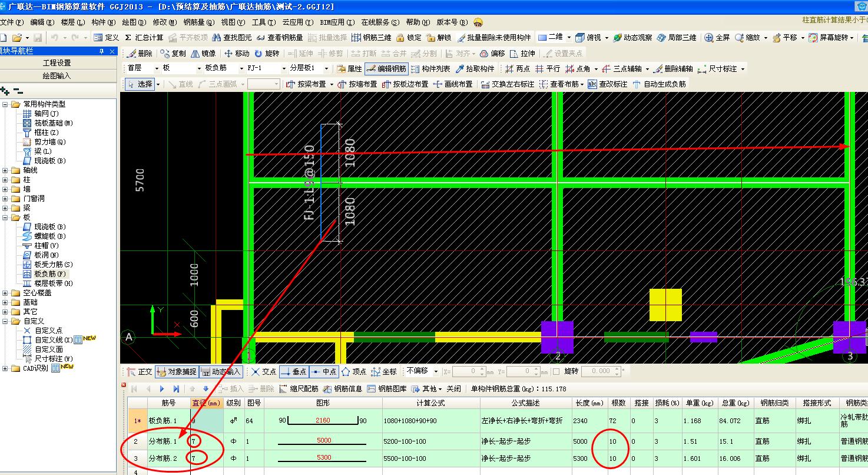Click 交换左右标注 swap annotation tool

(508, 84)
